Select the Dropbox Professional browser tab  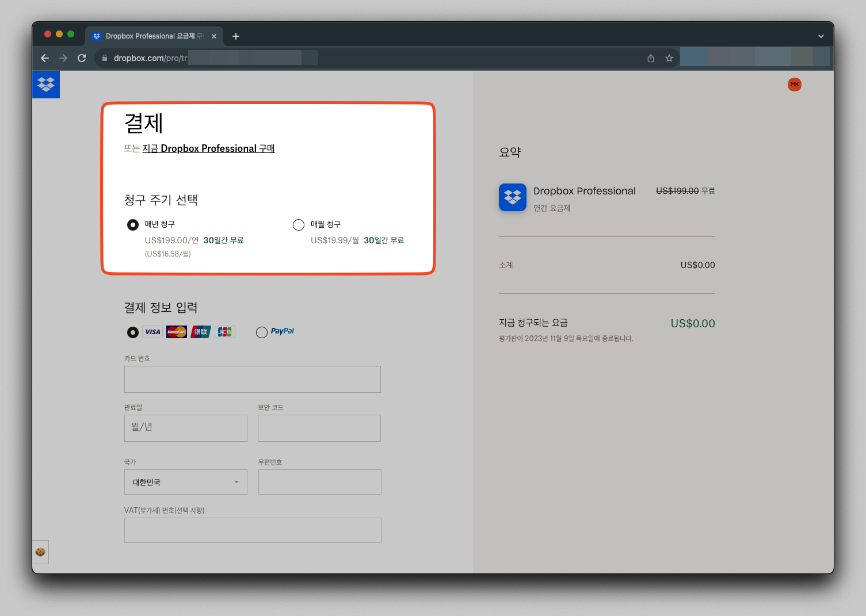click(x=154, y=36)
